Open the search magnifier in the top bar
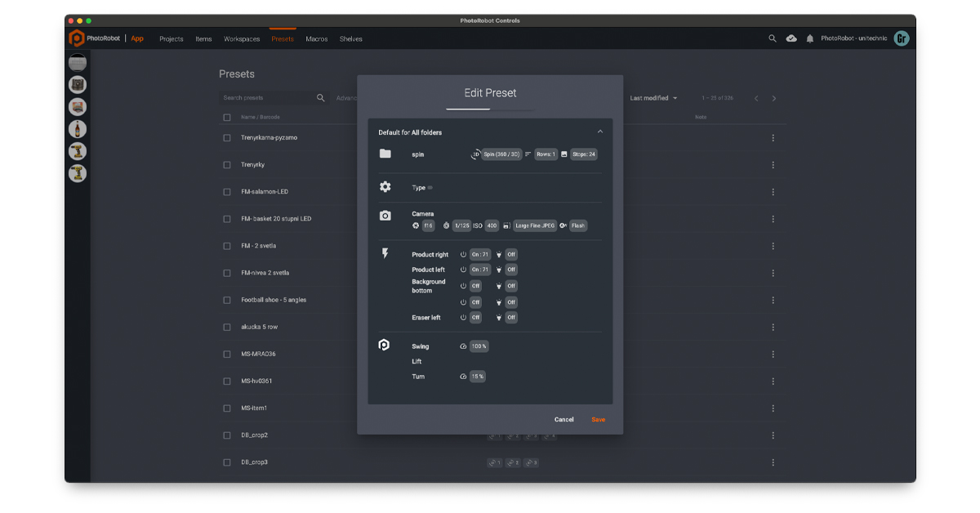 [773, 38]
